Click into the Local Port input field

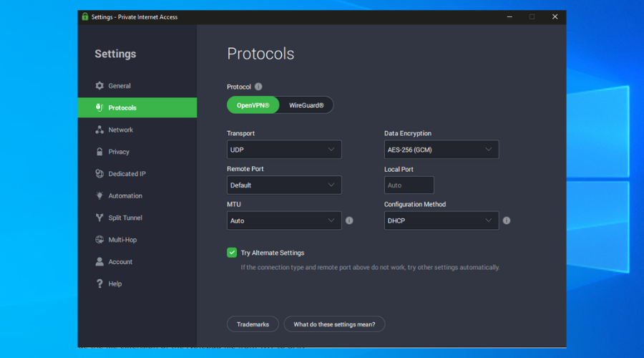click(x=409, y=185)
